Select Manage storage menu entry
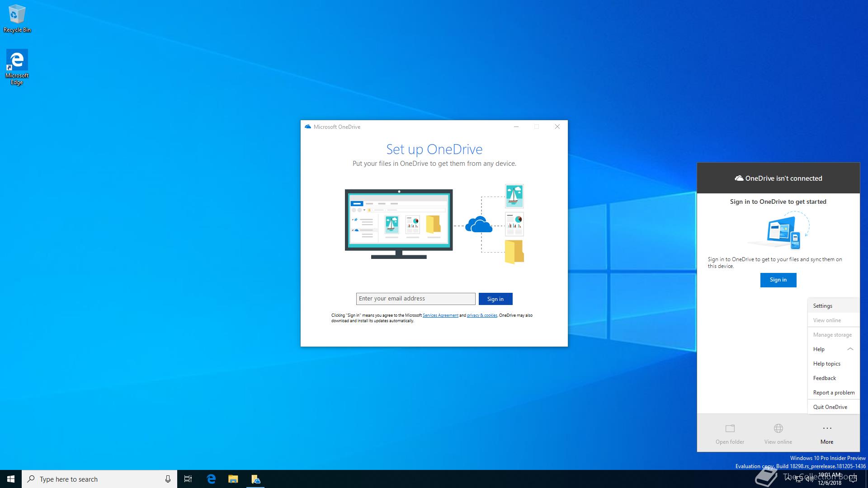Image resolution: width=868 pixels, height=488 pixels. point(833,335)
